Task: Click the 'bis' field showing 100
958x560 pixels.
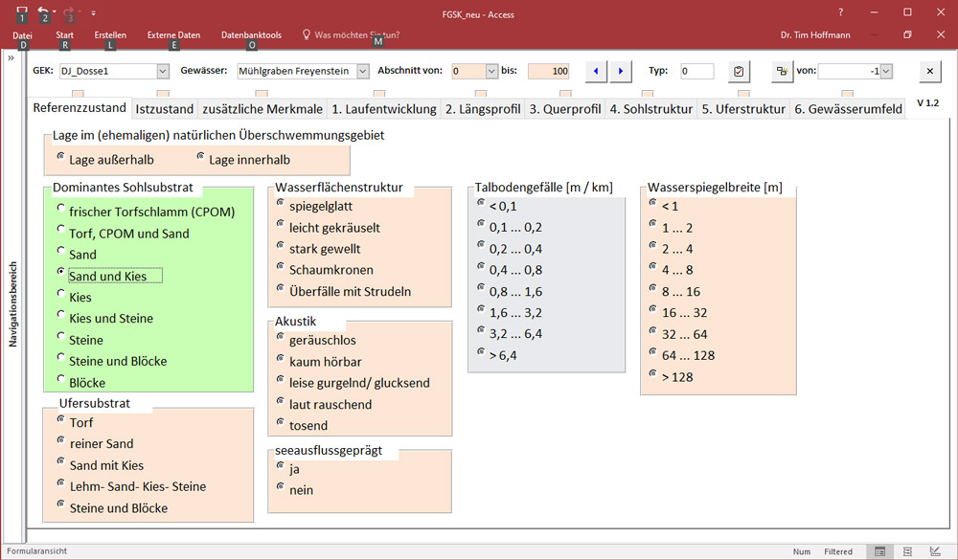Action: click(x=548, y=71)
